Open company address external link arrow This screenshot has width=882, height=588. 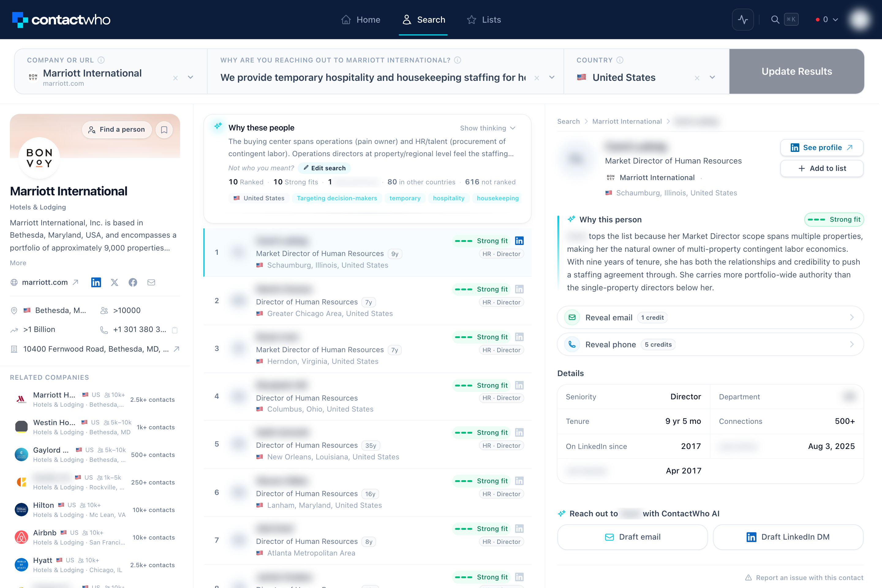[177, 349]
